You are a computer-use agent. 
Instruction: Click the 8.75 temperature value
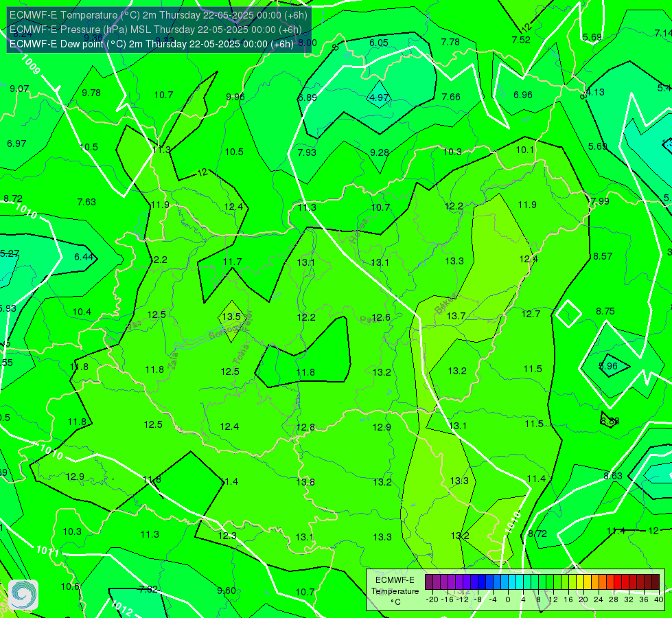(605, 311)
